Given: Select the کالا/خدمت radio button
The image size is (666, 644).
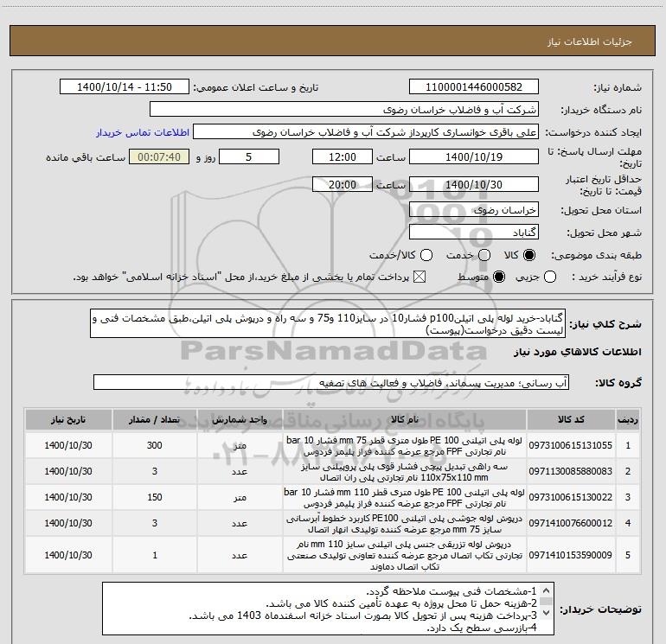Looking at the screenshot, I should coord(426,255).
